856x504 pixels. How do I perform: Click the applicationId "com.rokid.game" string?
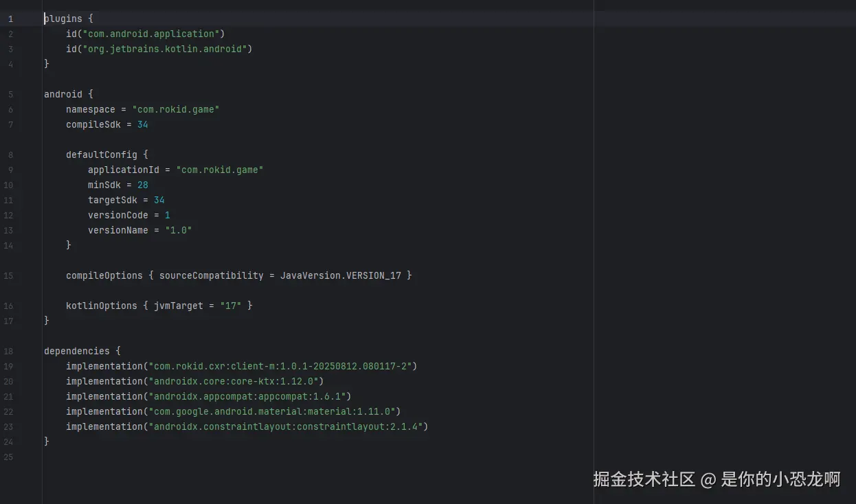(x=220, y=170)
